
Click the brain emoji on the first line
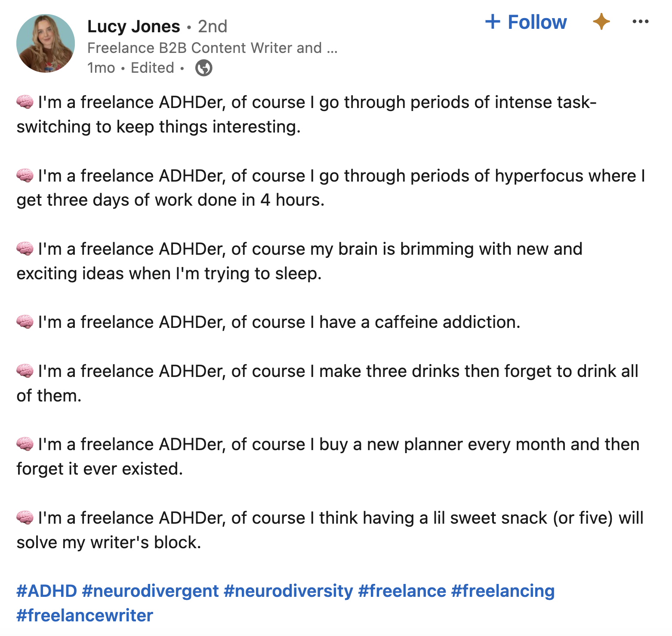[x=25, y=102]
